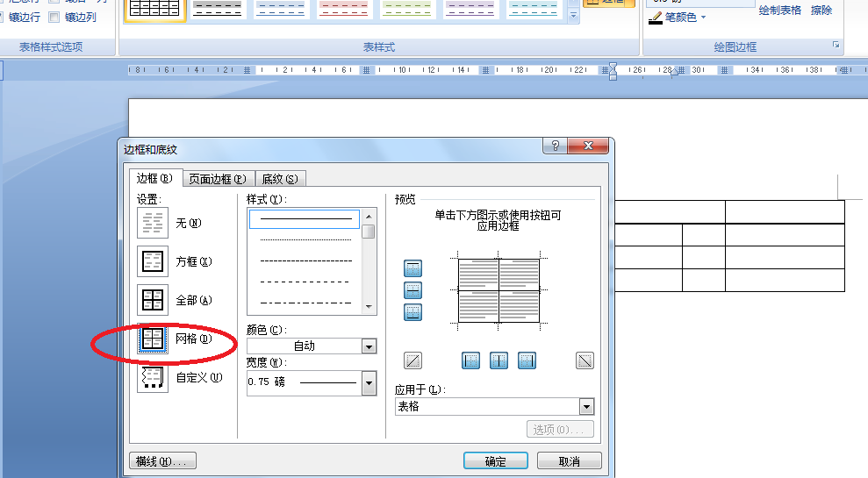Choose the purple dashed table style
868x478 pixels.
click(x=470, y=8)
